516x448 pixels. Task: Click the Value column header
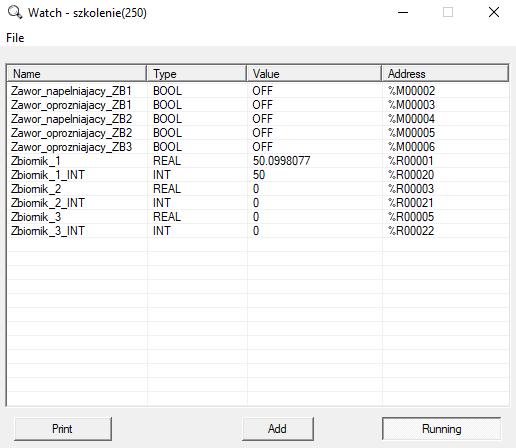pos(314,73)
